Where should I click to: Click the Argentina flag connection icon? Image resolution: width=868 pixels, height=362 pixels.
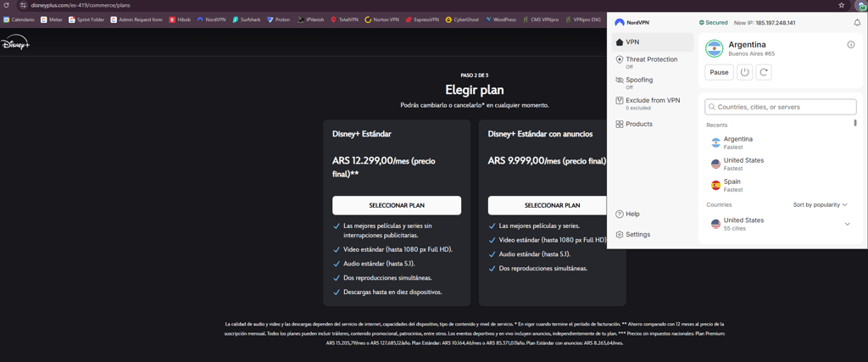pos(714,48)
